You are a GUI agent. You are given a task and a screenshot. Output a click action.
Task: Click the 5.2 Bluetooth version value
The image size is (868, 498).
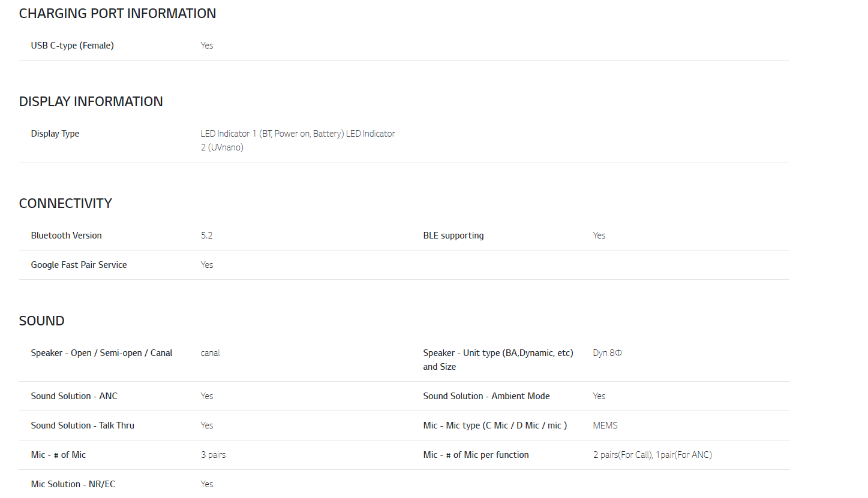point(206,236)
